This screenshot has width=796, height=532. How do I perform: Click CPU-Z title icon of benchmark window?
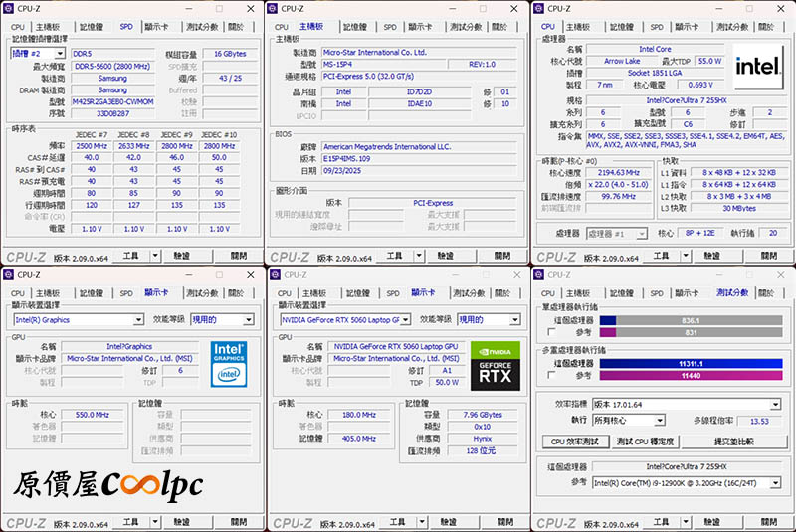[539, 275]
